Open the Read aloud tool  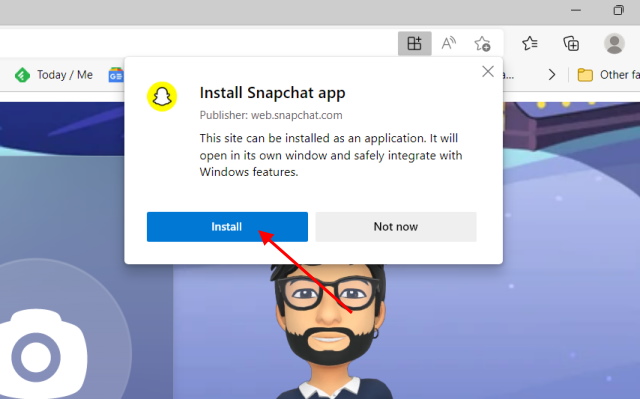(449, 43)
